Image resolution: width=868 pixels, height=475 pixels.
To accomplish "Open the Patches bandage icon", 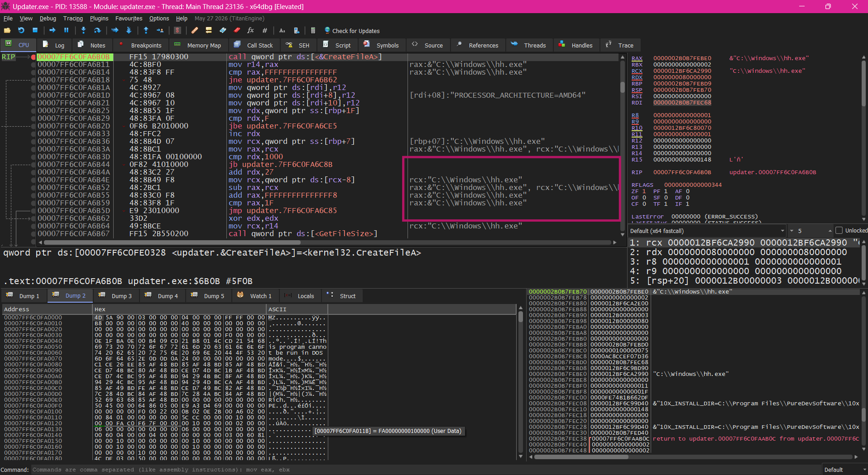I will [195, 30].
